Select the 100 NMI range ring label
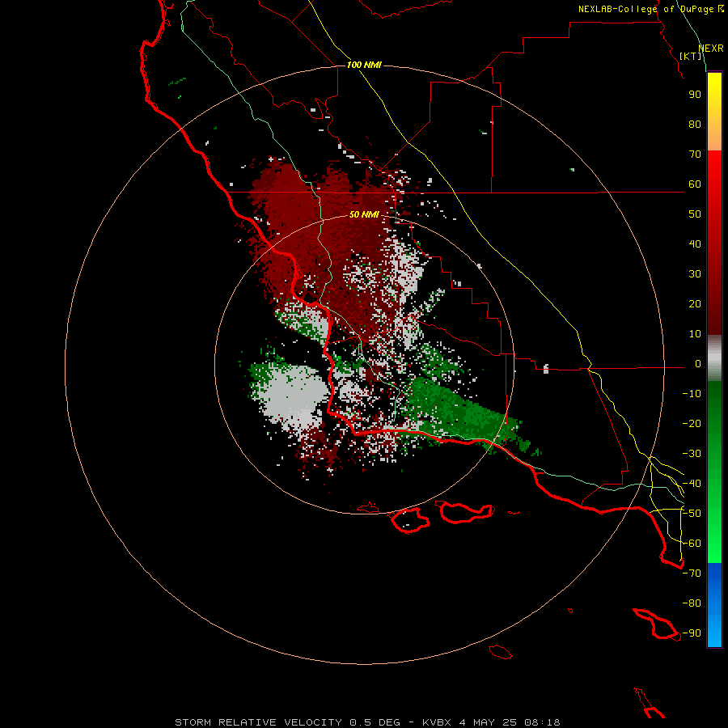 coord(364,65)
